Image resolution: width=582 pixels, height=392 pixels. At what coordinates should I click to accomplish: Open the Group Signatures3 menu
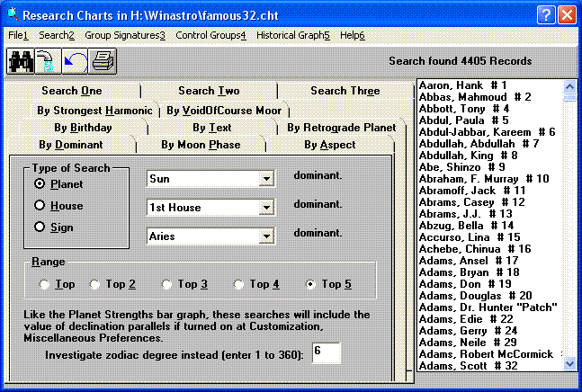point(125,35)
